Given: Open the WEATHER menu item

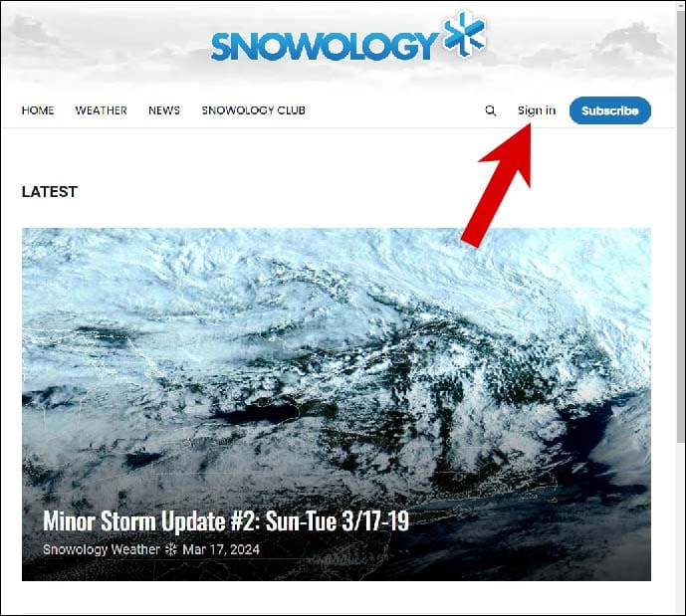Looking at the screenshot, I should tap(102, 110).
